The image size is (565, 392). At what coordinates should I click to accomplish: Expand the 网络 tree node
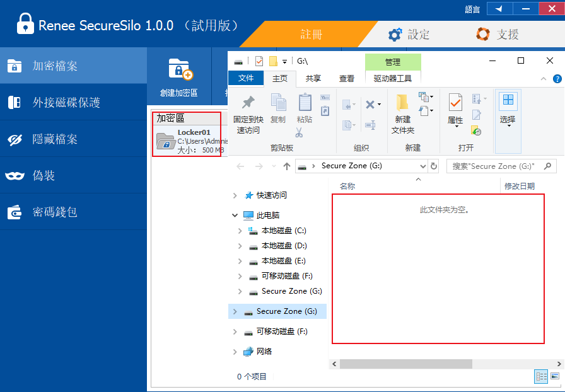[235, 352]
